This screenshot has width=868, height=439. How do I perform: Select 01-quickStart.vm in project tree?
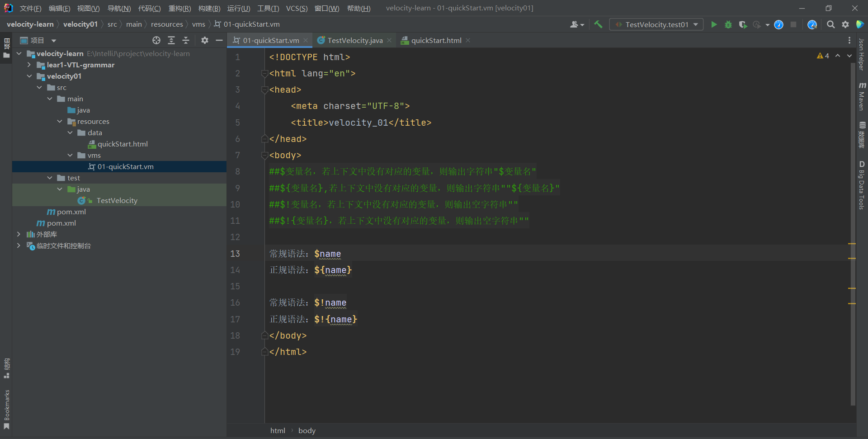pos(125,166)
